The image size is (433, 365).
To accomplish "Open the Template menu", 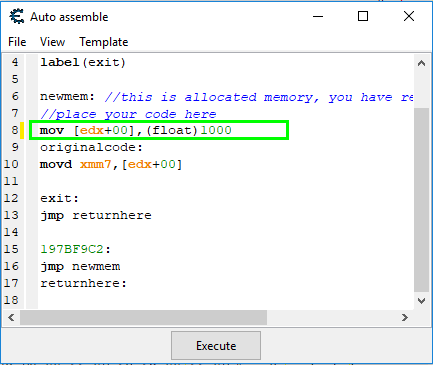I will point(104,42).
